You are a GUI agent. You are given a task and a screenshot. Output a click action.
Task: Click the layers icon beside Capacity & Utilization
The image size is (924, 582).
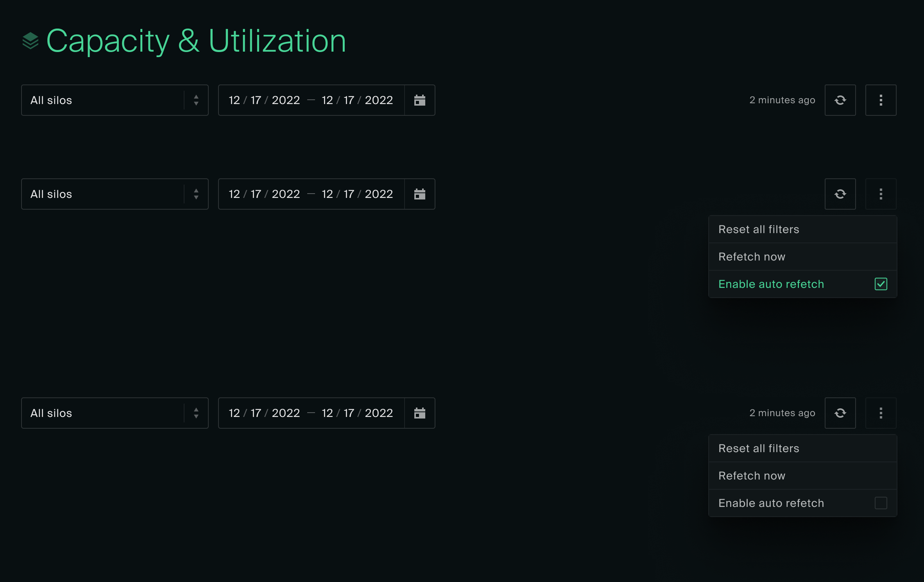(x=31, y=40)
